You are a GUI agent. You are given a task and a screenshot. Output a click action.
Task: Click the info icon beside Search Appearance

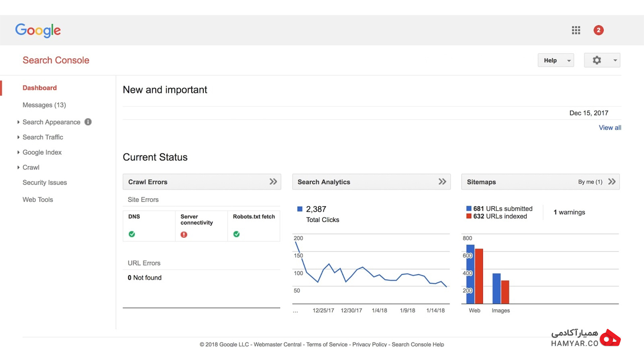(88, 122)
